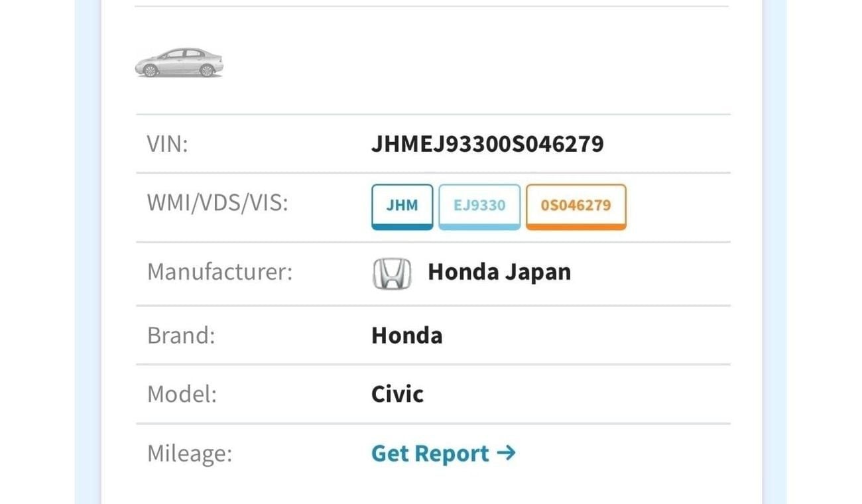The height and width of the screenshot is (504, 862).
Task: Click the Model: row label
Action: click(182, 395)
